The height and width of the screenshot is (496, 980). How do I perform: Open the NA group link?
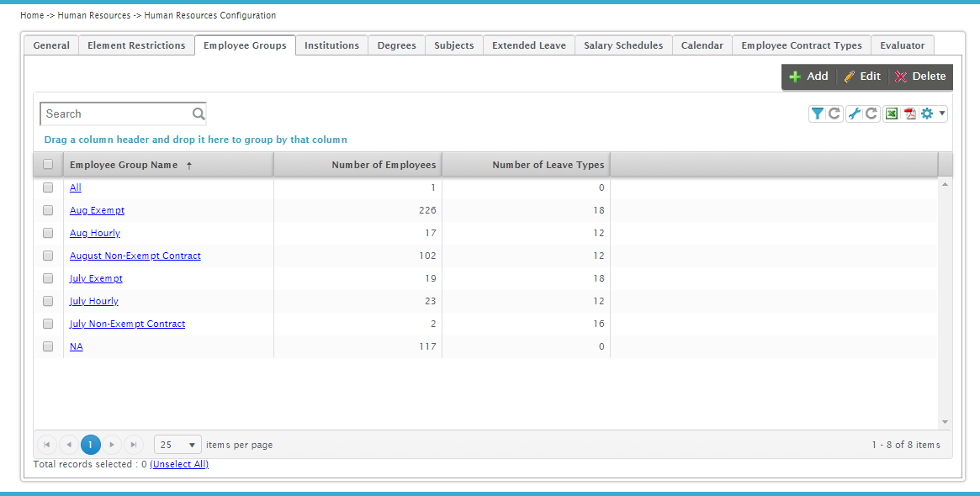pos(77,346)
